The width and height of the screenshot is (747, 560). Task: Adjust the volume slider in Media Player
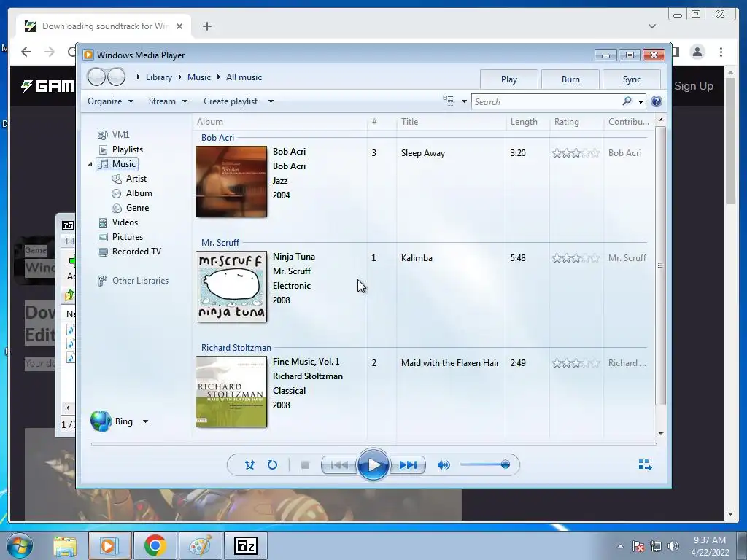coord(485,464)
